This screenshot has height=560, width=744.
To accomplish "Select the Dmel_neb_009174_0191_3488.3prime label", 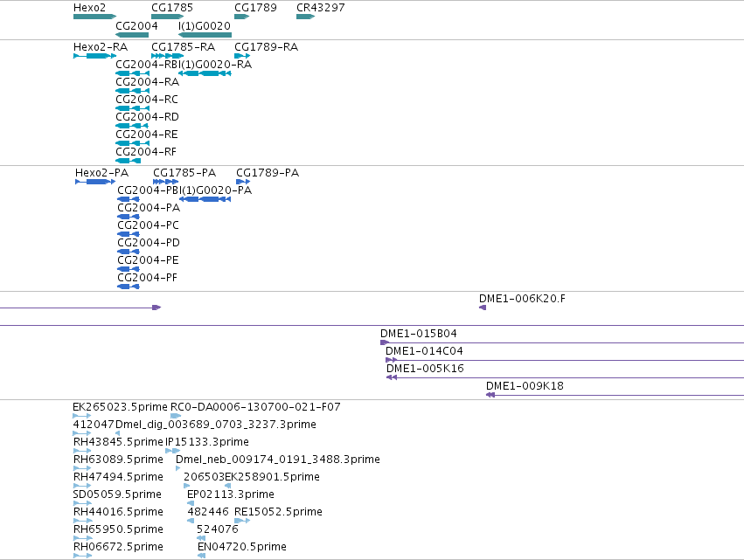I will 278,460.
